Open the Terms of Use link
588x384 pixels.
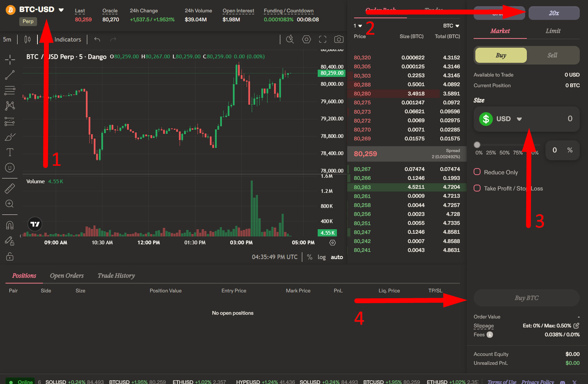502,382
